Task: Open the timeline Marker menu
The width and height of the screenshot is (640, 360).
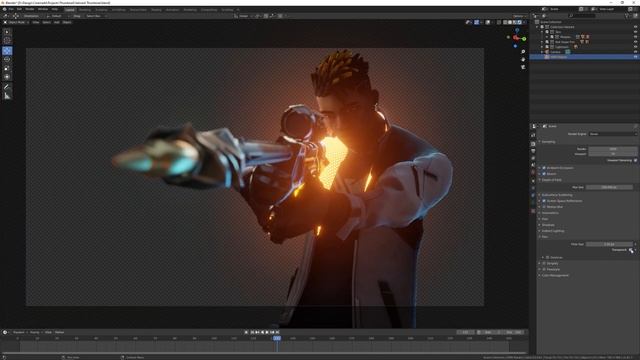Action: 60,332
